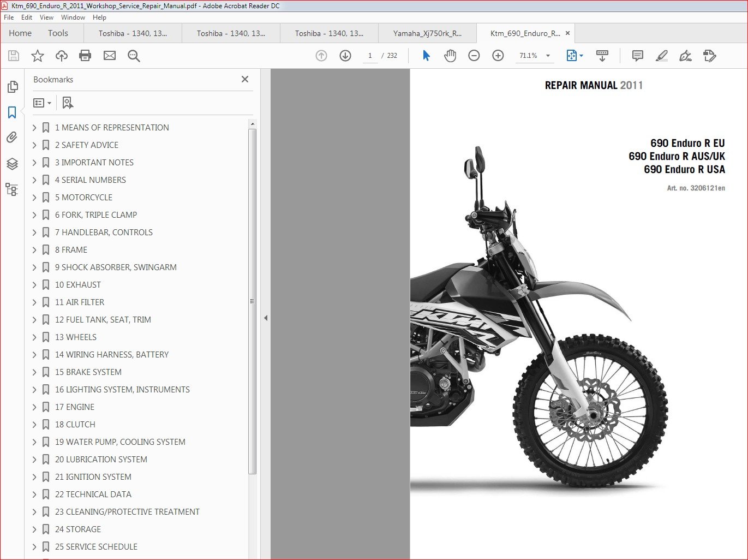Image resolution: width=748 pixels, height=560 pixels.
Task: Expand the 1 MEANS OF REPRESENTATION bookmark
Action: pyautogui.click(x=34, y=128)
